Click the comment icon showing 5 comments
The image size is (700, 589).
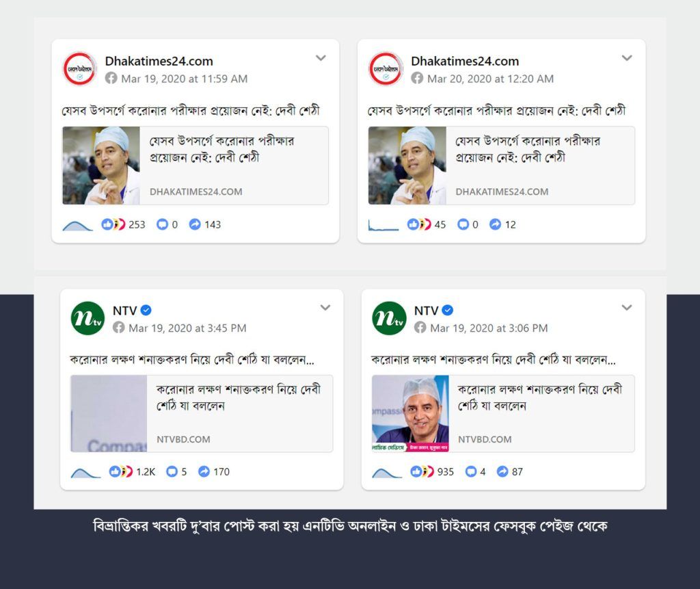click(172, 471)
